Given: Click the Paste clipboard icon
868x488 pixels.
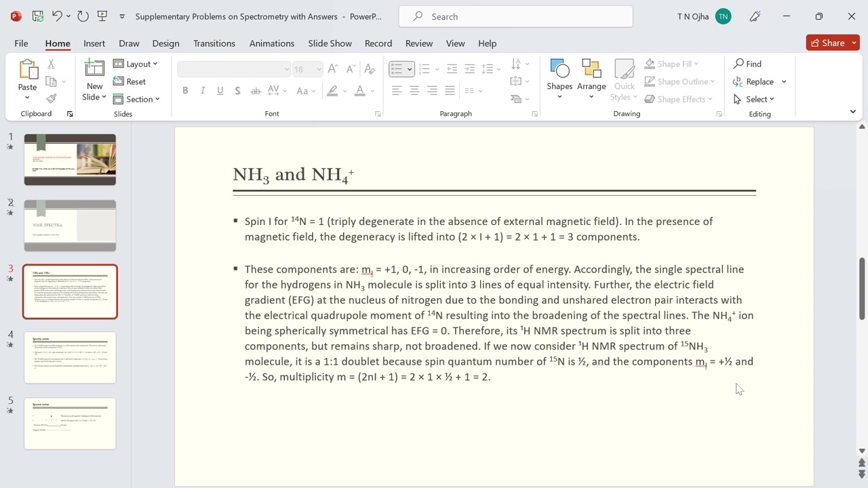Looking at the screenshot, I should click(x=28, y=69).
